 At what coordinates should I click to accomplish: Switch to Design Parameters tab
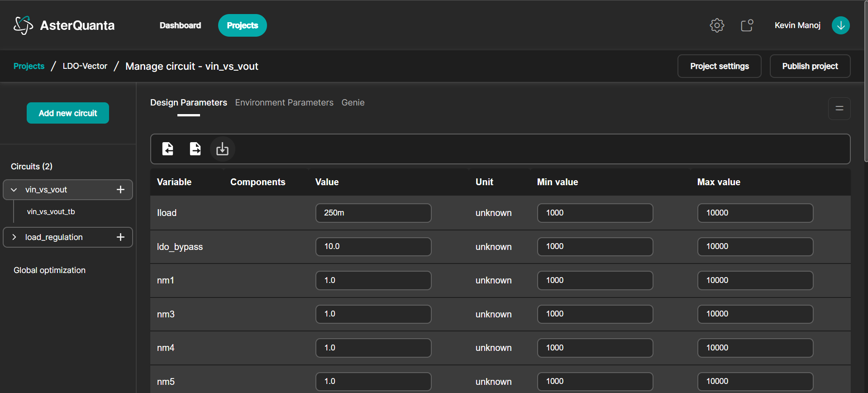(x=189, y=103)
